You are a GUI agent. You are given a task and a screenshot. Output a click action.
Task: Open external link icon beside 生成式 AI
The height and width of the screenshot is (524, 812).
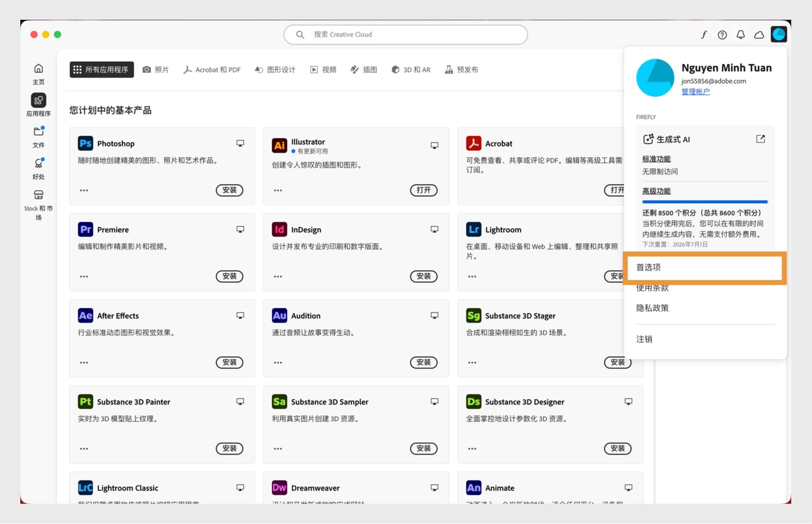click(x=760, y=139)
